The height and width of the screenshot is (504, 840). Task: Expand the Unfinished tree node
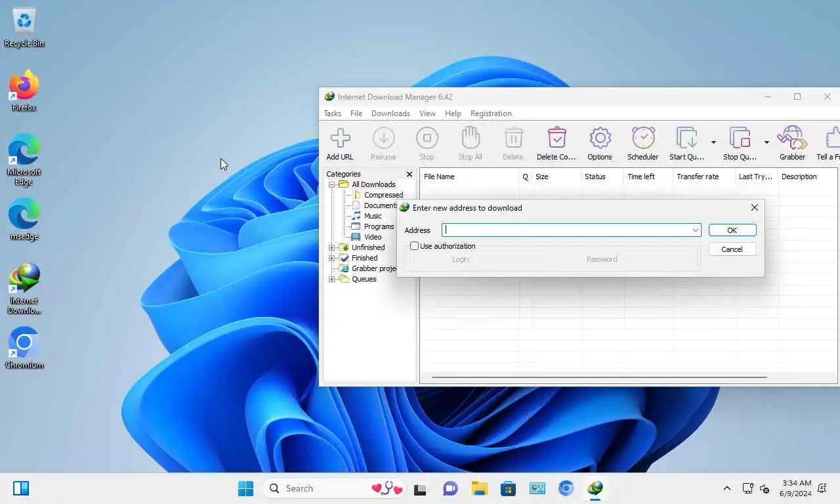[332, 247]
